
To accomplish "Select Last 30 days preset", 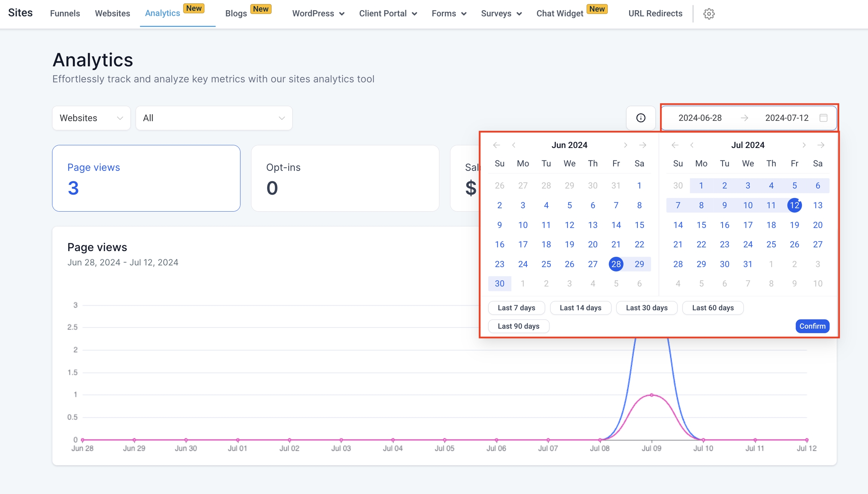I will (646, 308).
